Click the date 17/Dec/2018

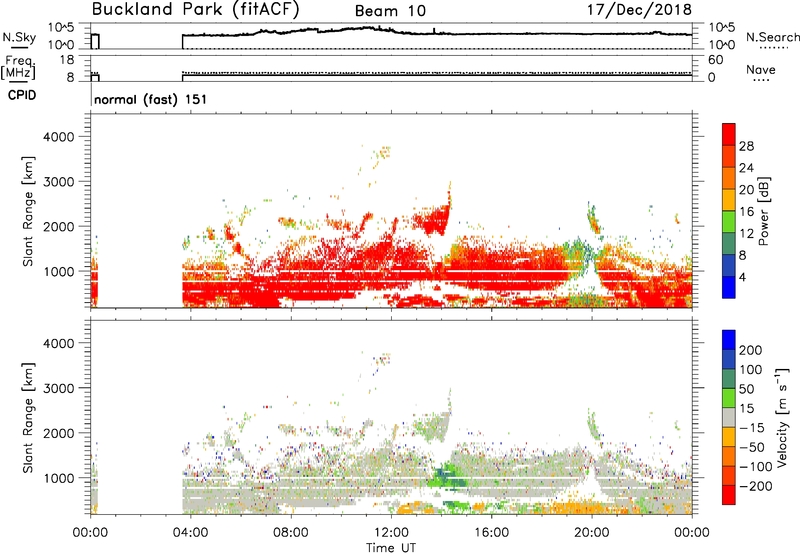point(639,10)
